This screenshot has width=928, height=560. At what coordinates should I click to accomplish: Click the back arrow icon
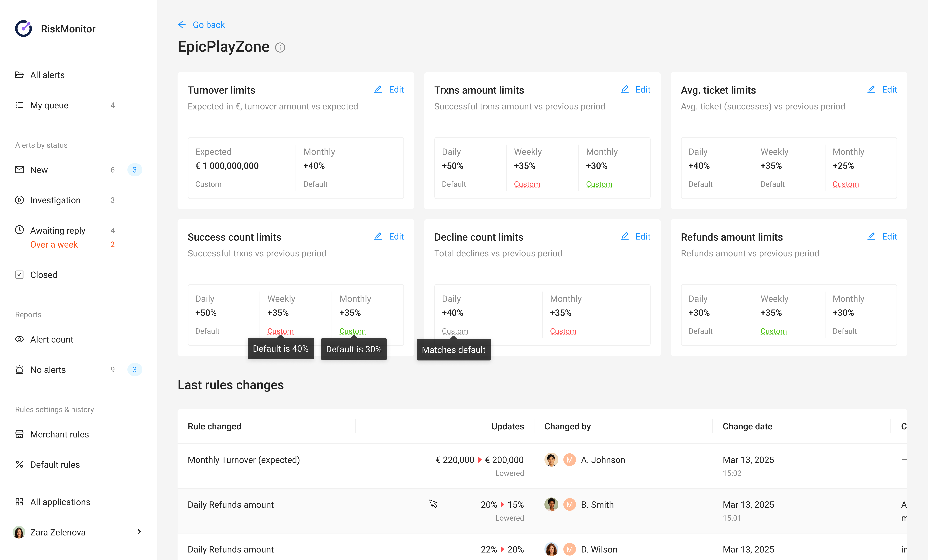(182, 25)
